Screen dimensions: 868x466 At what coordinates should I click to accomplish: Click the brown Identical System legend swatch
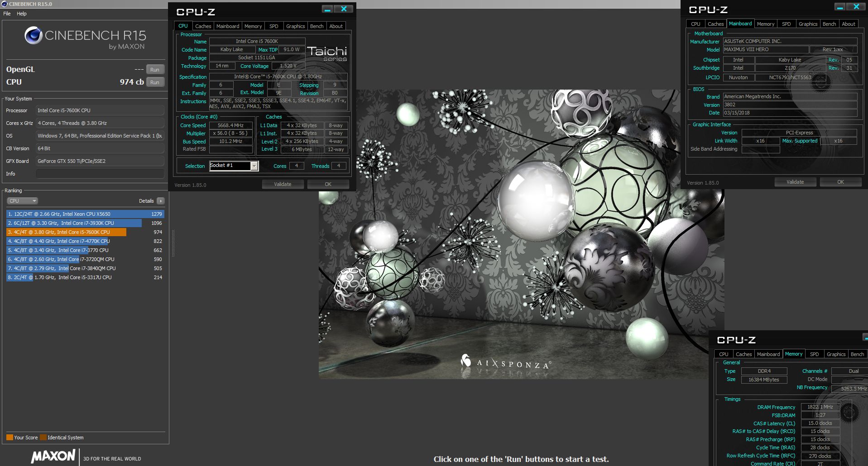43,437
